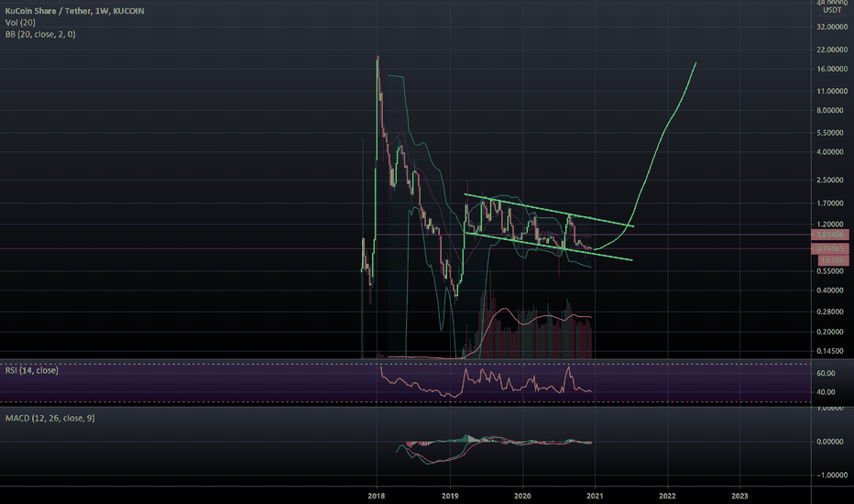Image resolution: width=854 pixels, height=504 pixels.
Task: Select the BB (20, close, 2, 0) indicator label
Action: click(x=40, y=34)
